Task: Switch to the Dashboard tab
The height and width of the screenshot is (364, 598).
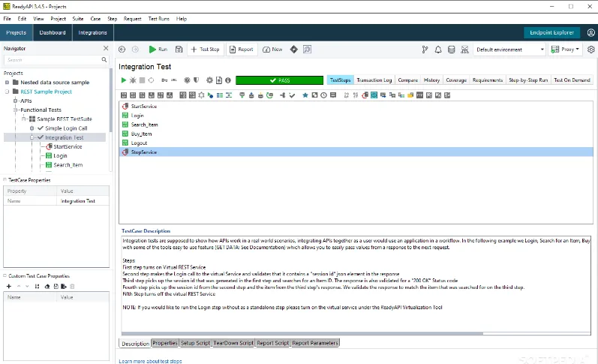Action: coord(53,33)
